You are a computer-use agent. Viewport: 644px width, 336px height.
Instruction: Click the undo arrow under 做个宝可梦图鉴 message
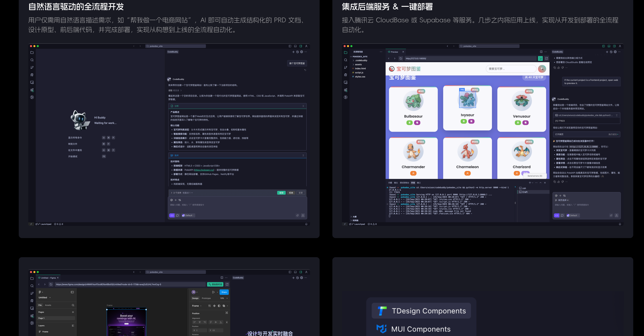pos(305,70)
